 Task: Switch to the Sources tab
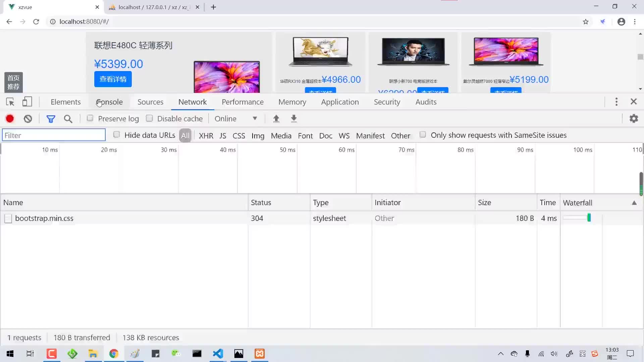(x=150, y=102)
